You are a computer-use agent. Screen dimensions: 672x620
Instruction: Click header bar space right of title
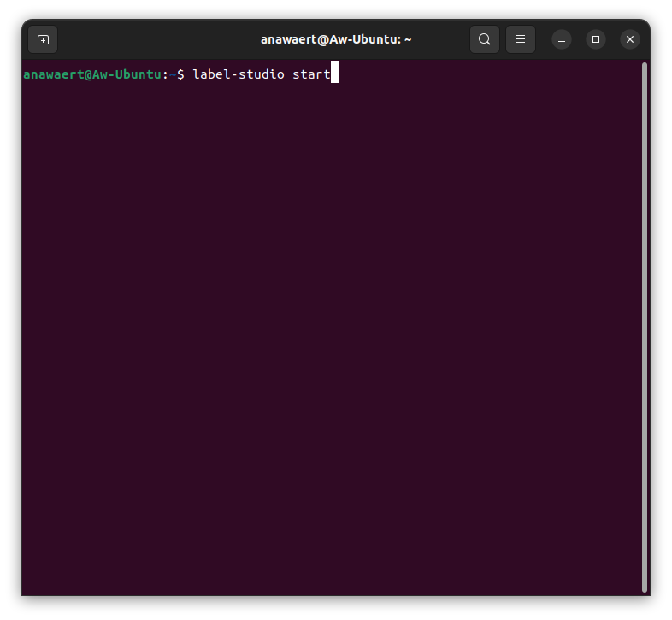[440, 39]
